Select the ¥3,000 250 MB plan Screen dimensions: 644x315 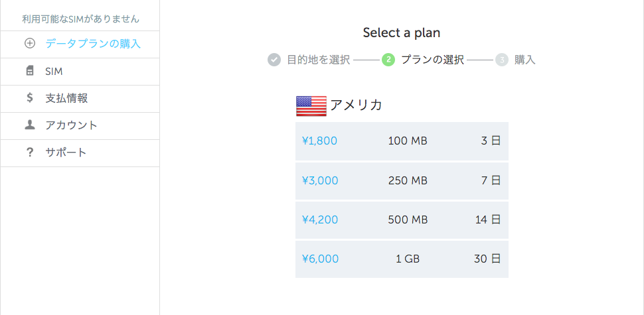tap(402, 180)
